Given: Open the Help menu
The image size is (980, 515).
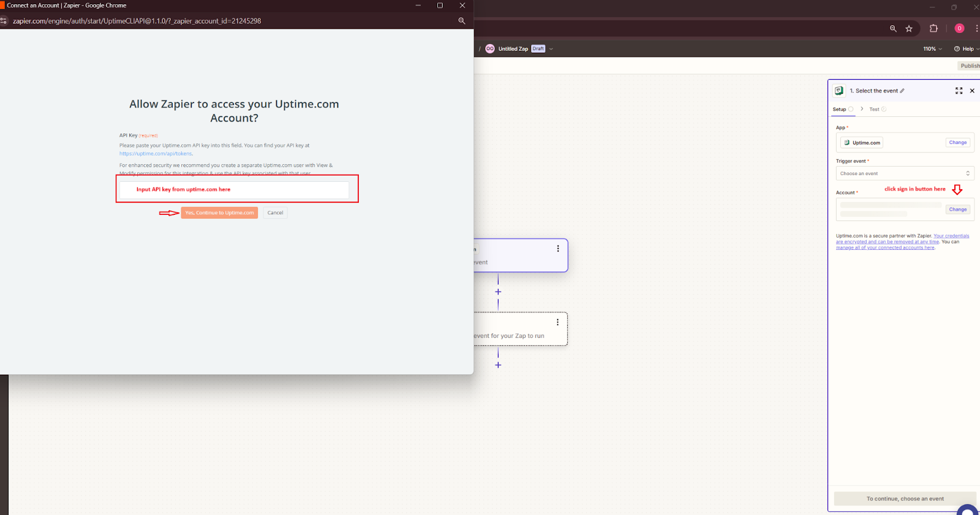Looking at the screenshot, I should [x=967, y=49].
